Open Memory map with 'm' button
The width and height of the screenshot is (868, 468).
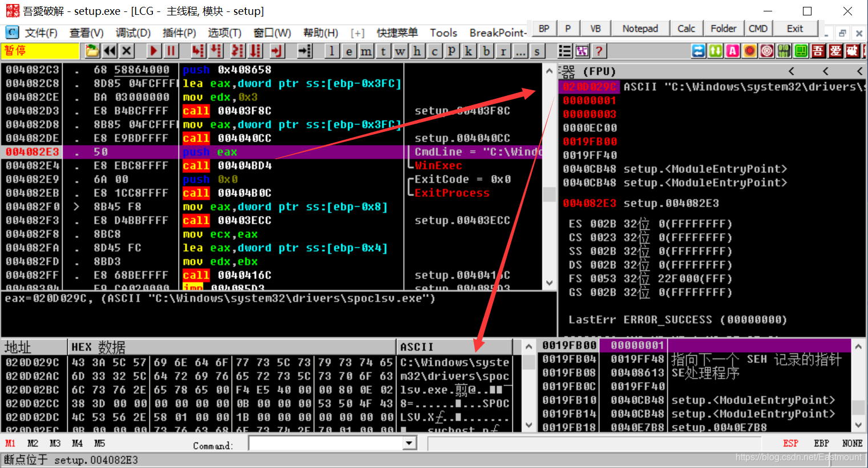coord(366,51)
